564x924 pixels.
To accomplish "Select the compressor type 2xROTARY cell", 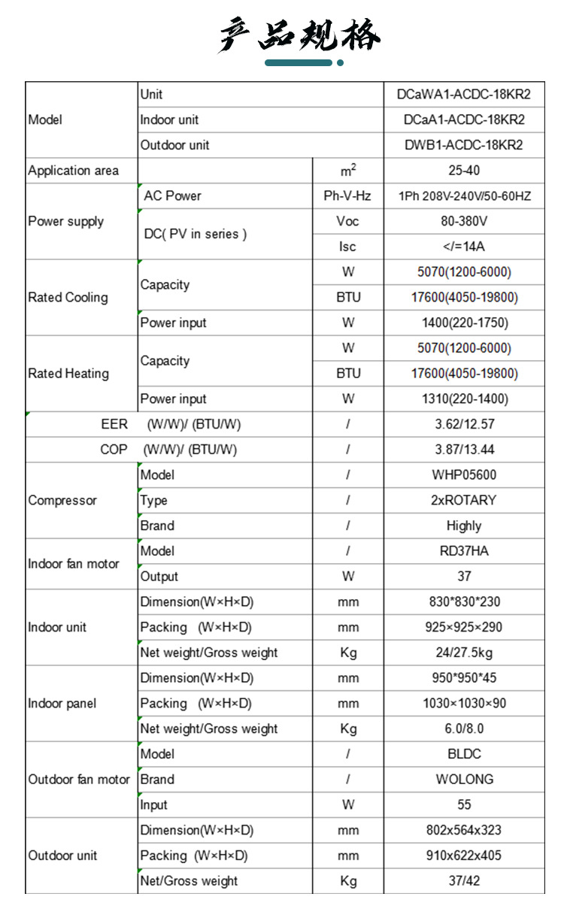I will [x=464, y=501].
